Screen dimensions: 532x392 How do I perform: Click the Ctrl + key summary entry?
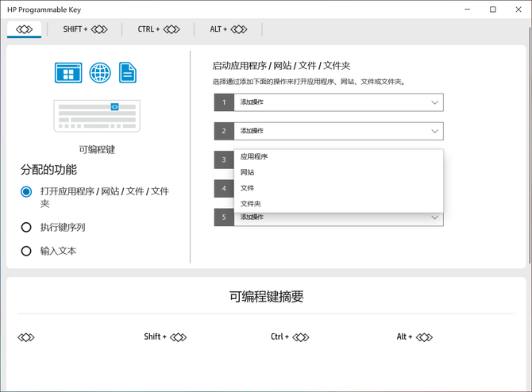pyautogui.click(x=290, y=337)
